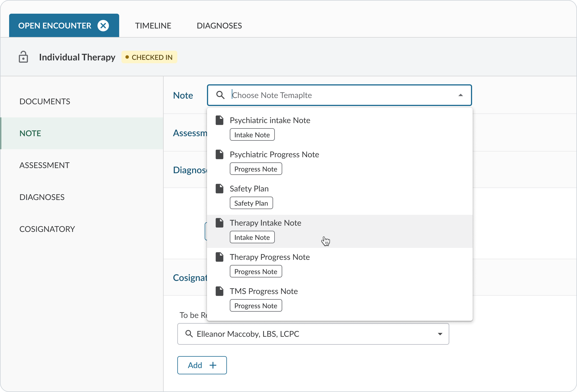Select Therapy Intake Note from the list
Viewport: 577px width, 392px height.
(265, 223)
